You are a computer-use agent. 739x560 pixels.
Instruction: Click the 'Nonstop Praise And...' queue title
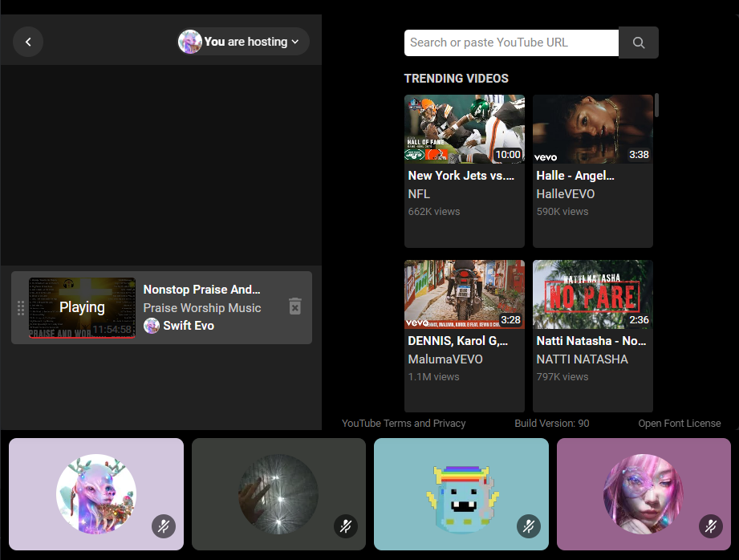[201, 290]
